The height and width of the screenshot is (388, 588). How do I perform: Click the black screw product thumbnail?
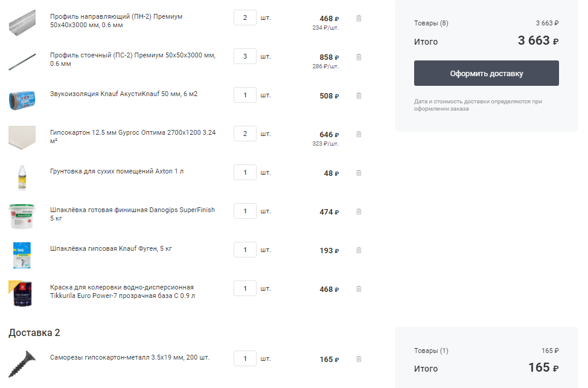point(22,364)
